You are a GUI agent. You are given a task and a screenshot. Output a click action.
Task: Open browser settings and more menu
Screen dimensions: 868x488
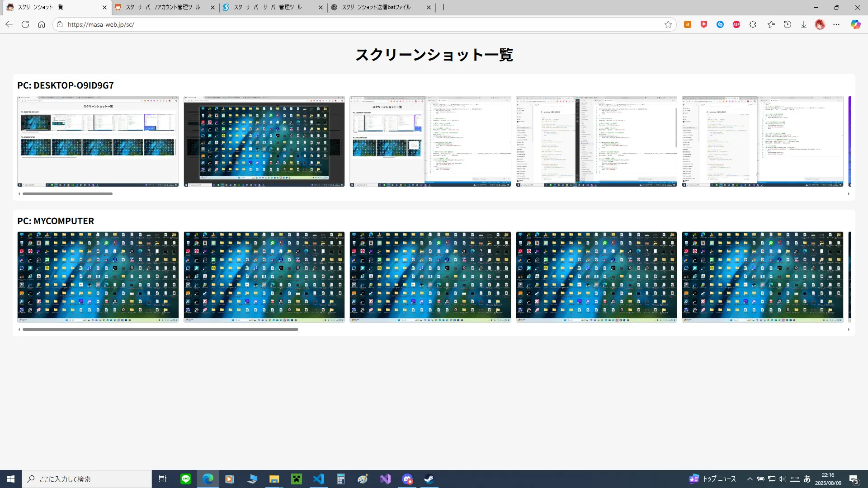pos(836,24)
